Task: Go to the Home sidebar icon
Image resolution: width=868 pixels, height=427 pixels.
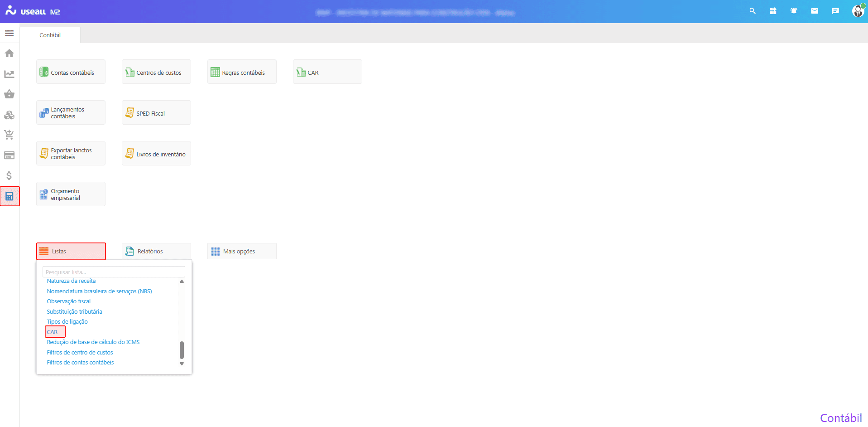Action: [x=9, y=53]
